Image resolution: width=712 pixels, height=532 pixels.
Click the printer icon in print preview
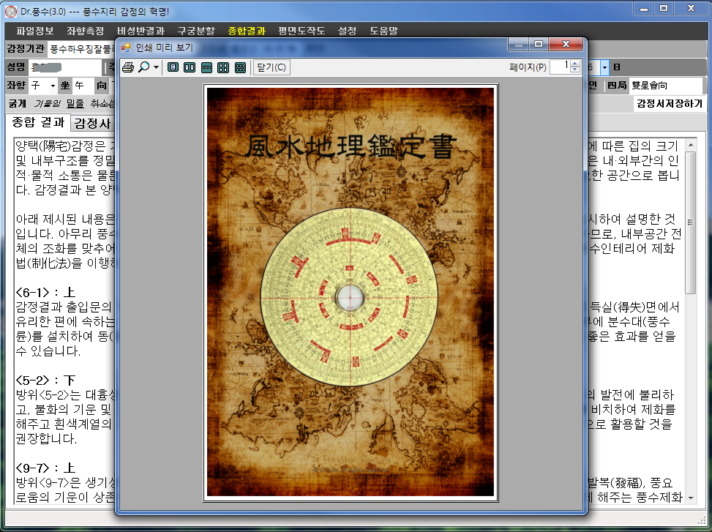tap(128, 68)
